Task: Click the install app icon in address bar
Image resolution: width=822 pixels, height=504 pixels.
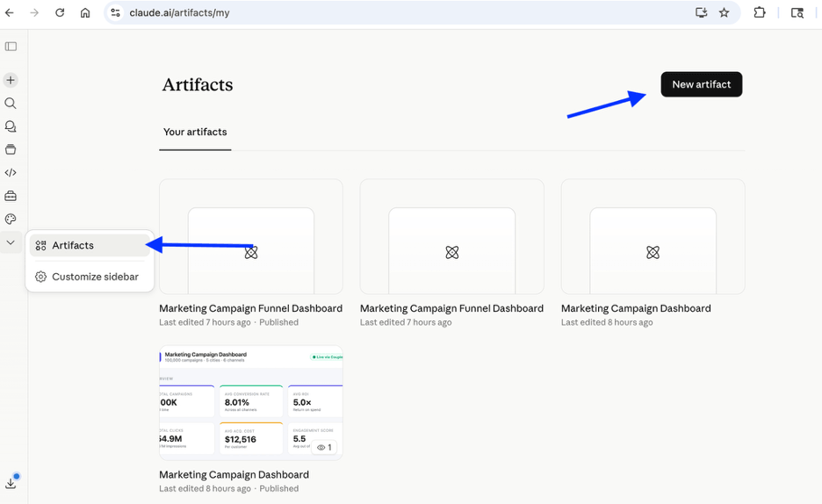Action: [x=701, y=12]
